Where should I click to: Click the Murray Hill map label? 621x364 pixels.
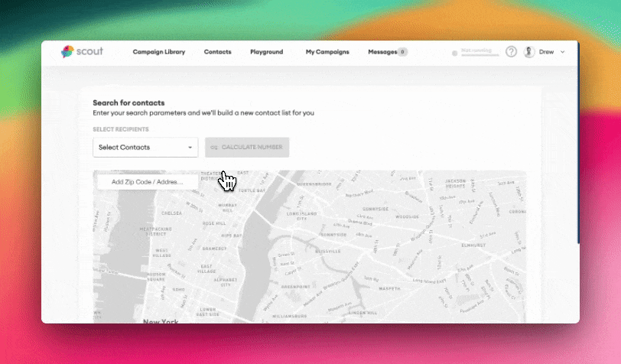coord(228,207)
